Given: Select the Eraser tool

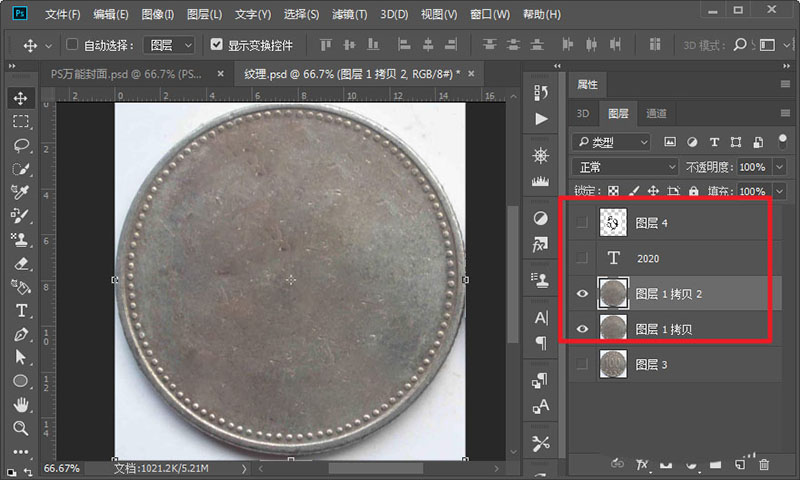Looking at the screenshot, I should click(20, 263).
